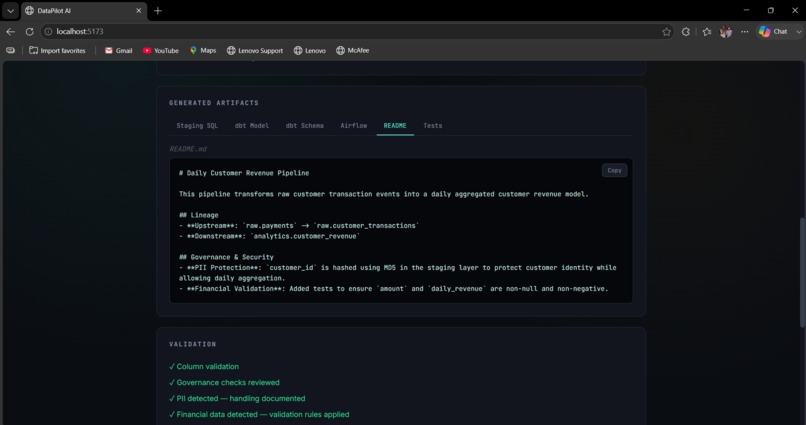Switch to the dbt Schema tab

click(305, 125)
